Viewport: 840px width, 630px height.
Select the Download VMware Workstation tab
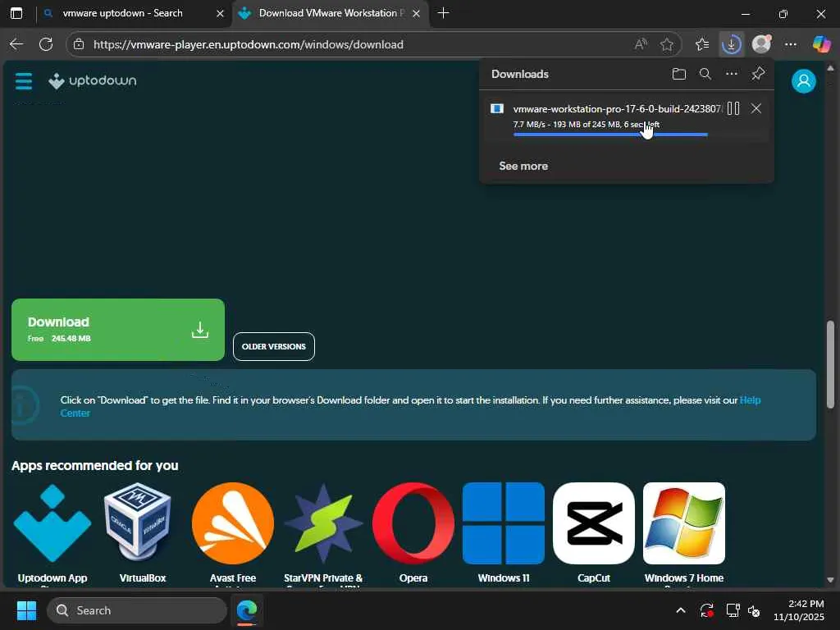pos(332,13)
